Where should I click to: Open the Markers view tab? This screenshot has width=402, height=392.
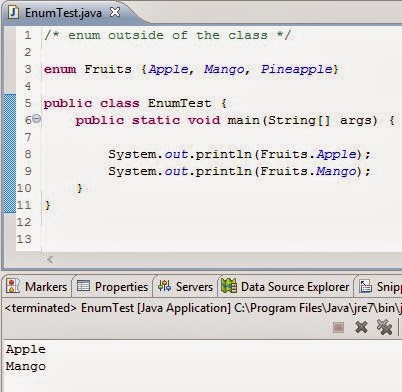point(37,287)
